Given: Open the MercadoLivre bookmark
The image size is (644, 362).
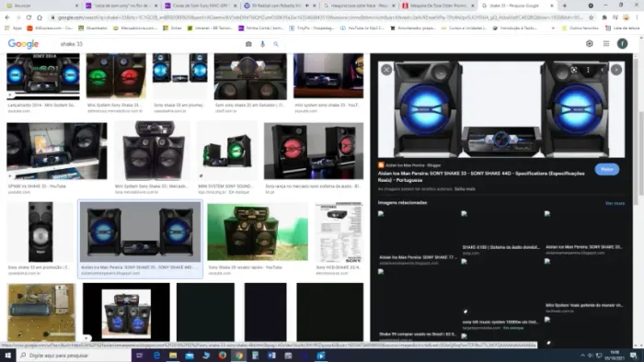Looking at the screenshot, I should tap(135, 28).
